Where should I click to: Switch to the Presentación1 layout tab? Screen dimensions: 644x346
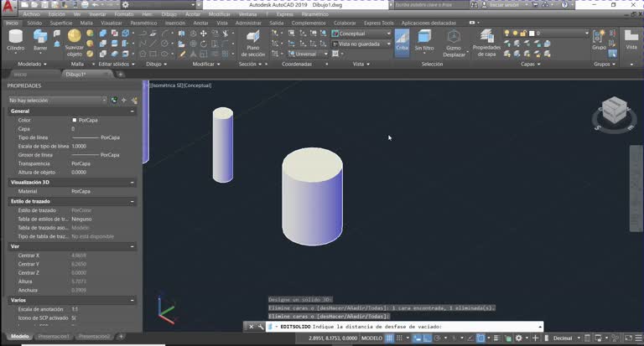click(54, 337)
